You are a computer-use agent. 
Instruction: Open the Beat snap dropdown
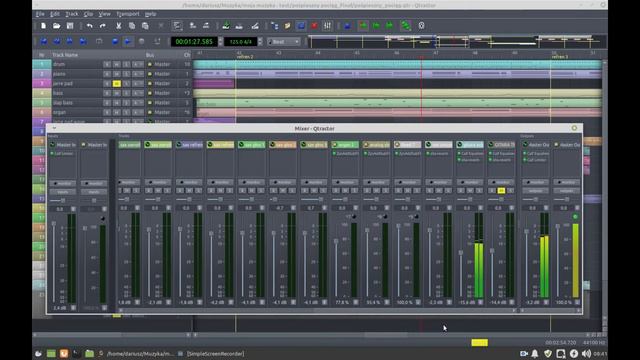(284, 42)
